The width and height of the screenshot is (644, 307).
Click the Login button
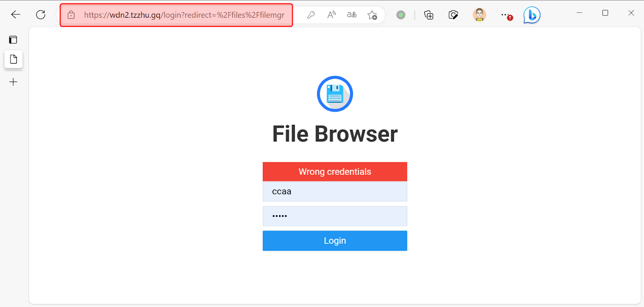(x=334, y=241)
